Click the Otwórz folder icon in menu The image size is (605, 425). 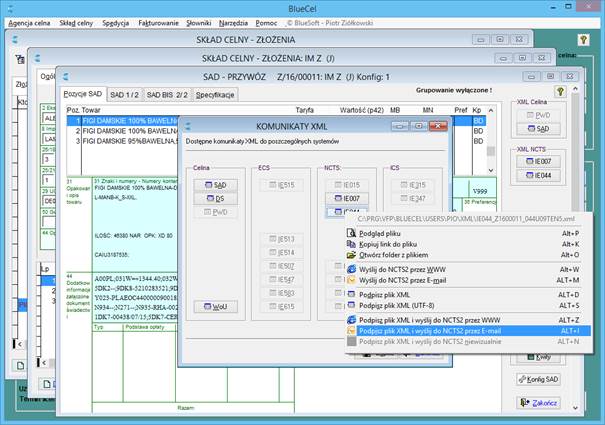[x=351, y=255]
